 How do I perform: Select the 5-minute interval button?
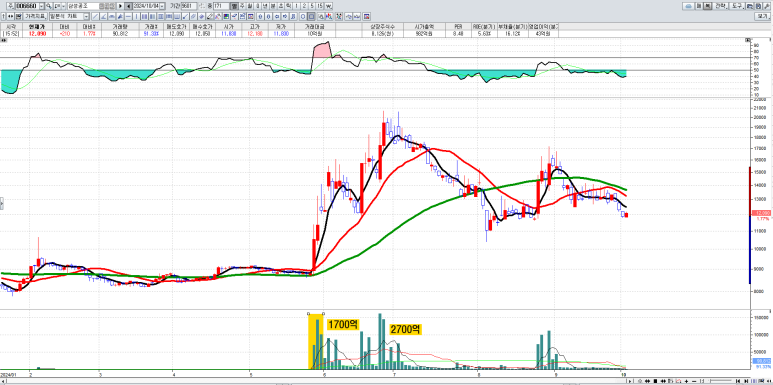coord(312,6)
